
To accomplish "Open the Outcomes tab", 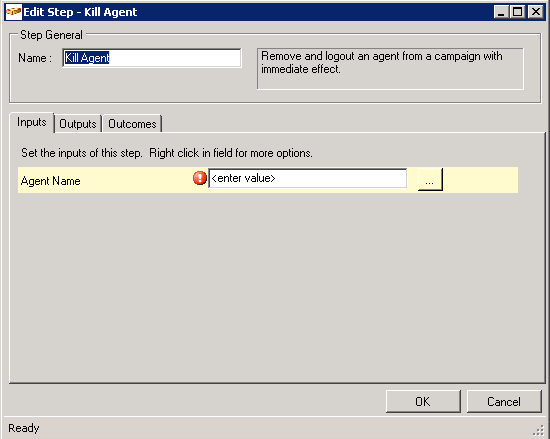I will tap(132, 124).
